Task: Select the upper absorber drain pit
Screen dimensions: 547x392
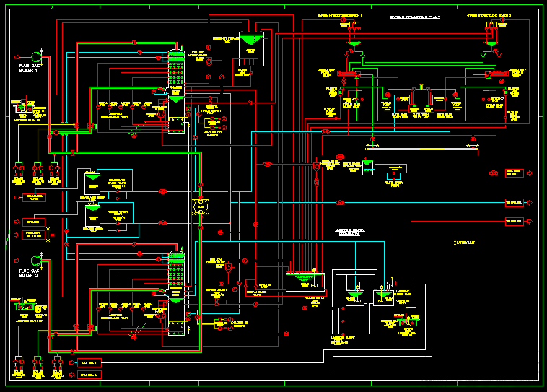Action: point(23,108)
